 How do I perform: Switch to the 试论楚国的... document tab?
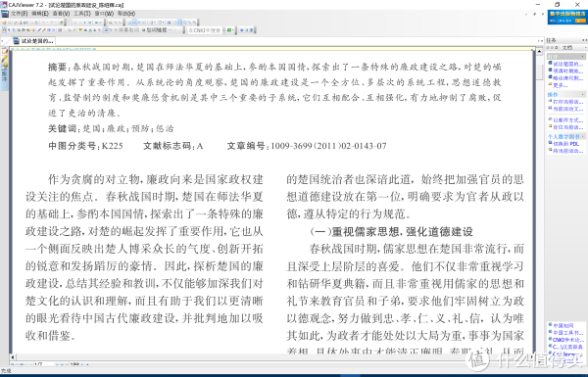[x=33, y=41]
